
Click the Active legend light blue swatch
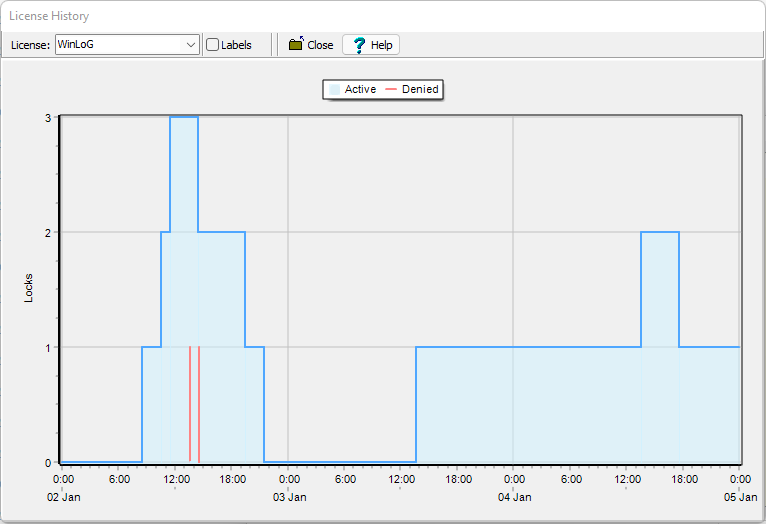click(334, 90)
